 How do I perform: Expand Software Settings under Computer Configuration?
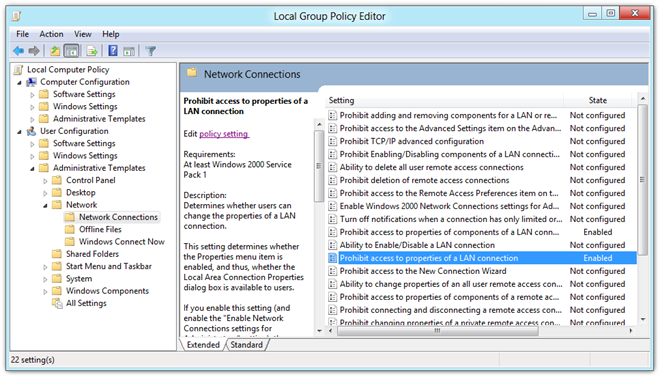click(x=32, y=95)
